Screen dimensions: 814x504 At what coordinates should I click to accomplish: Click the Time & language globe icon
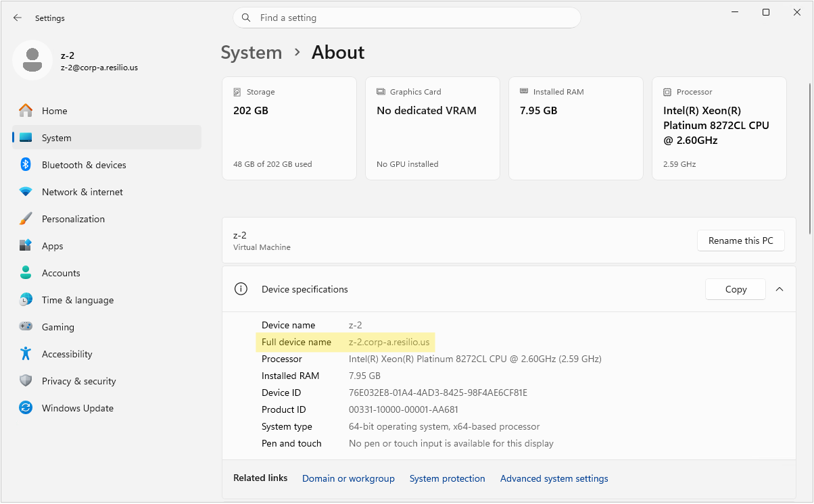pyautogui.click(x=26, y=300)
